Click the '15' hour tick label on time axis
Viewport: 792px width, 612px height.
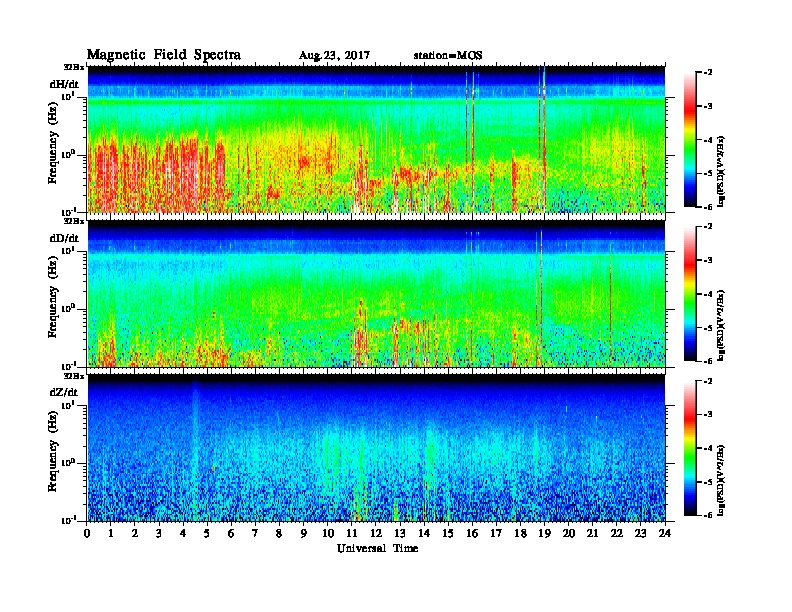pyautogui.click(x=448, y=534)
